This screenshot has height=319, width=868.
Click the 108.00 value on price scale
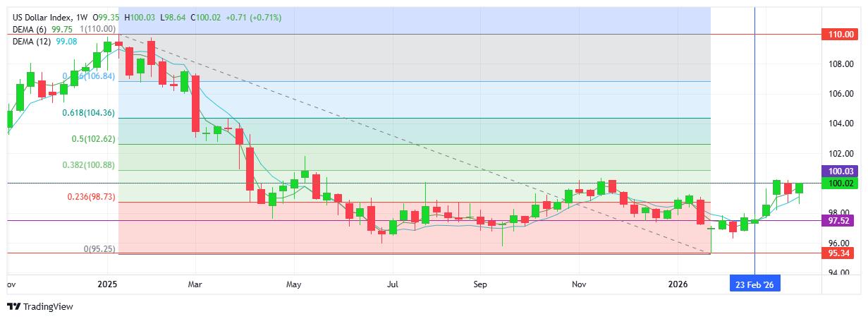[841, 64]
